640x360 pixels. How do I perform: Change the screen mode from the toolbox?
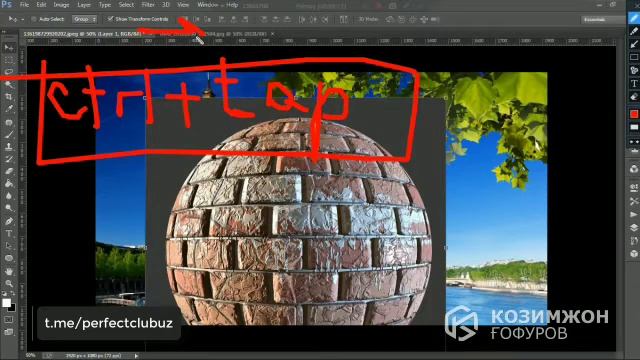(x=9, y=332)
